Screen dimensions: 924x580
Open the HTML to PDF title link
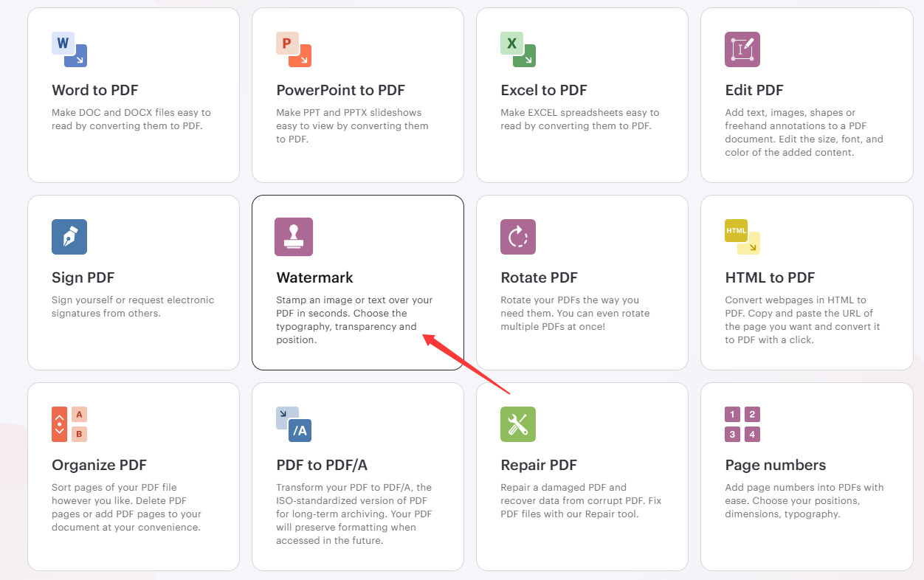pyautogui.click(x=770, y=277)
